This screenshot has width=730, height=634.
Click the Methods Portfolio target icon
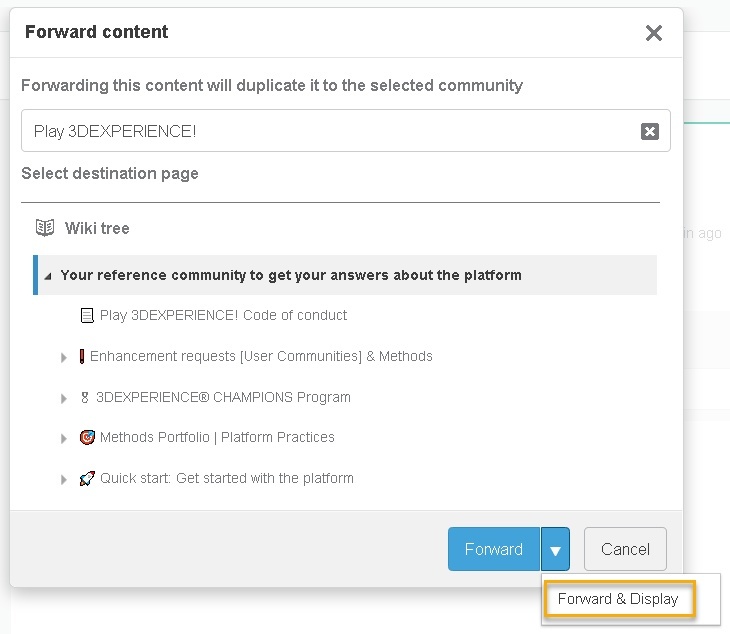(87, 437)
